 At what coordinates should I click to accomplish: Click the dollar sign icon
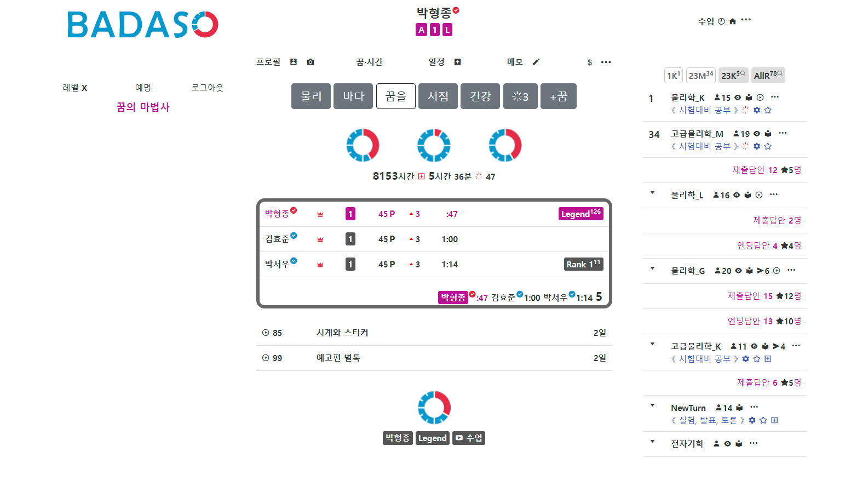(590, 62)
